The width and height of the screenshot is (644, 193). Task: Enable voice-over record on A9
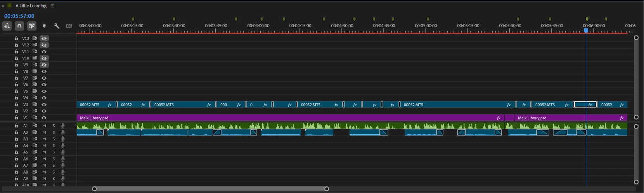tap(63, 179)
